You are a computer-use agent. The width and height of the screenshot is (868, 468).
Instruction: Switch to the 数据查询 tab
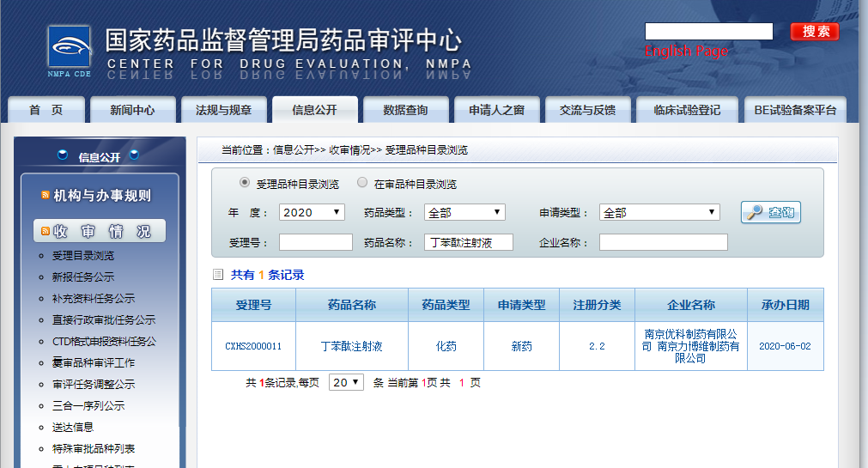coord(405,110)
